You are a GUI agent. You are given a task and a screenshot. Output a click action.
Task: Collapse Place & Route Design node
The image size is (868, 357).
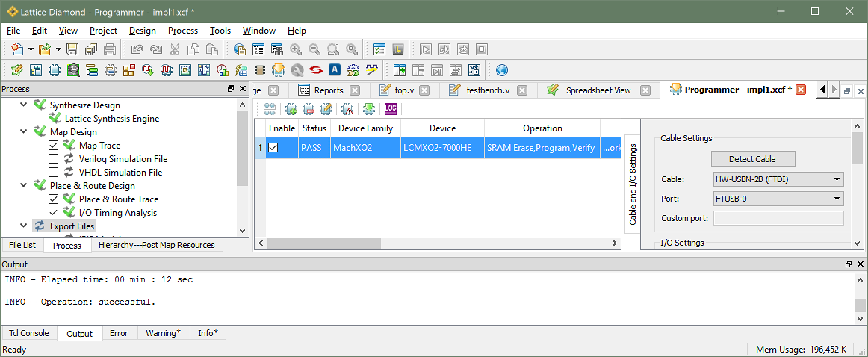coord(23,185)
